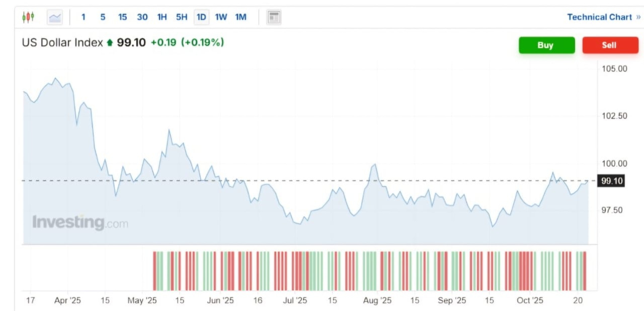Viewport: 644px width, 311px height.
Task: Switch to candlestick chart type
Action: (28, 17)
